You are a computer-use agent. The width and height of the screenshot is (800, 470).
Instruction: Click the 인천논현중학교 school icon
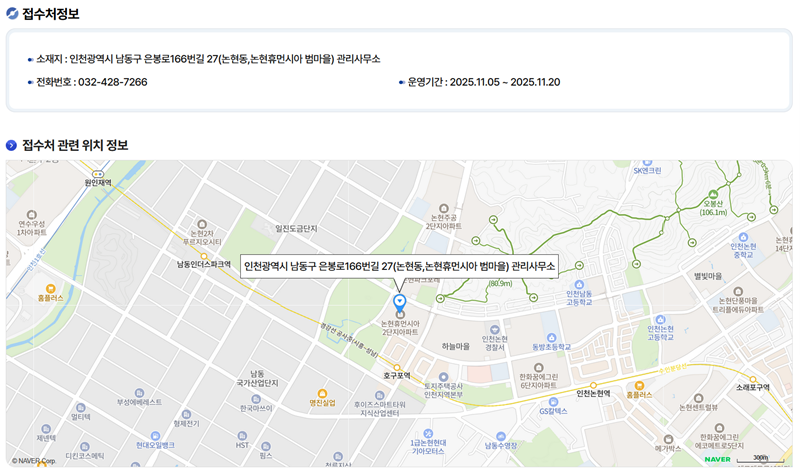[x=743, y=237]
